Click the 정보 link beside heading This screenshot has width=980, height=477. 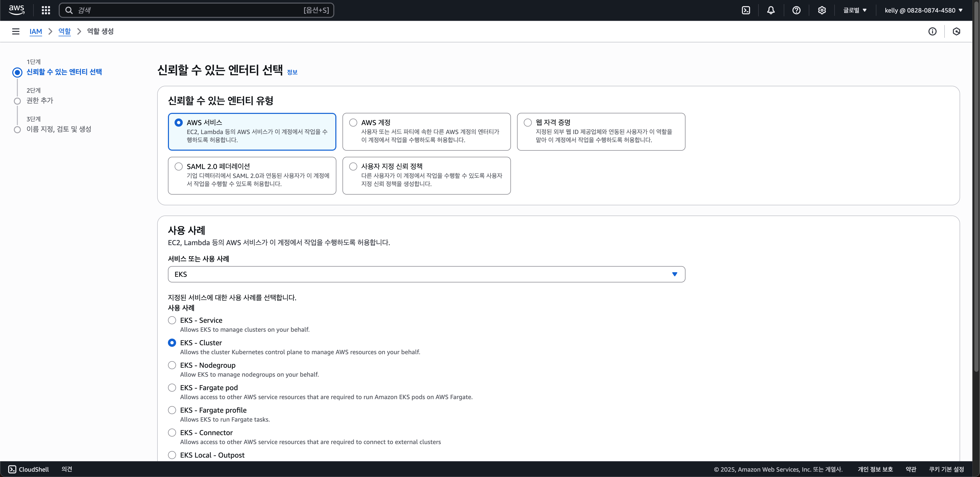(292, 72)
